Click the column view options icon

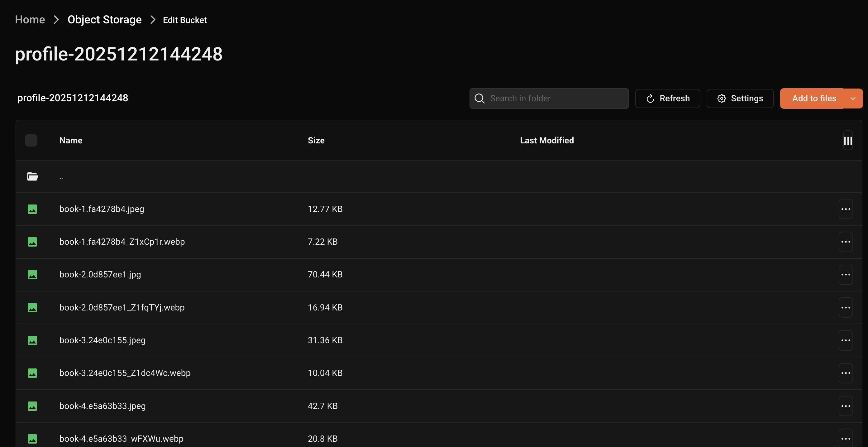(x=847, y=141)
